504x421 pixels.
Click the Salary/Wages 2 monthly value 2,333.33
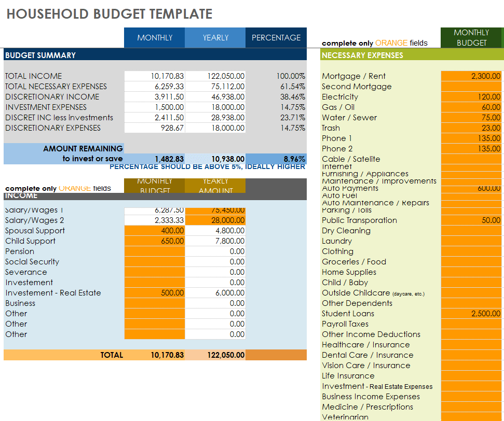point(155,220)
